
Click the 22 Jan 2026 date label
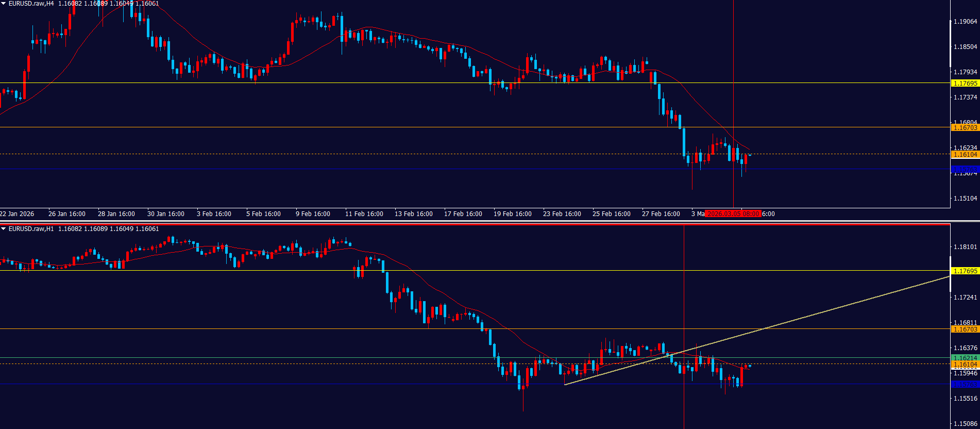18,214
